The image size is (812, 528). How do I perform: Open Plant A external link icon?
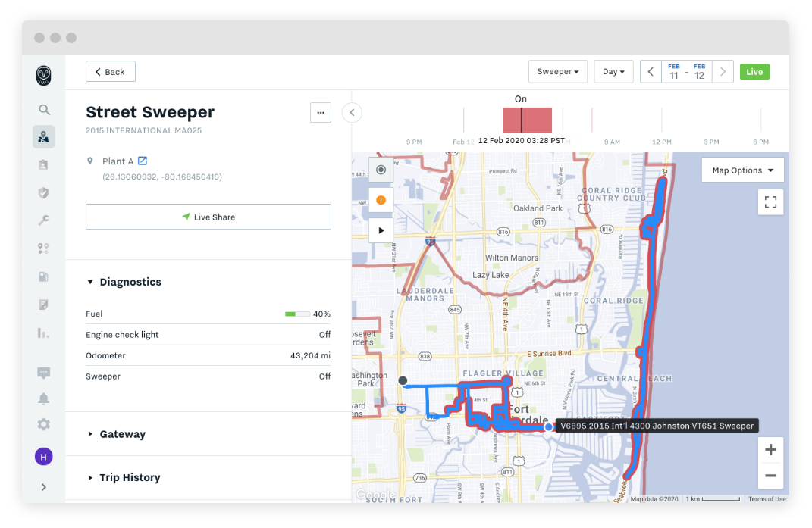pyautogui.click(x=143, y=161)
